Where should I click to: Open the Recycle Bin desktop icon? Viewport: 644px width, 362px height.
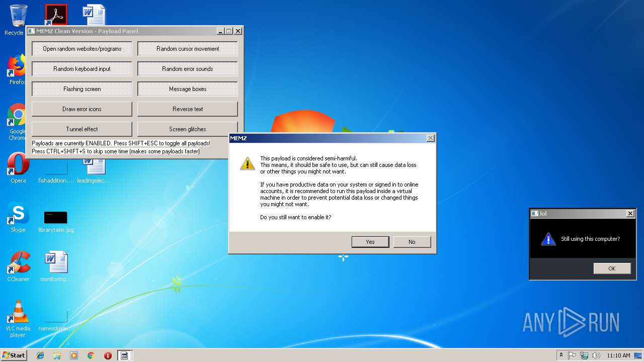pos(17,19)
